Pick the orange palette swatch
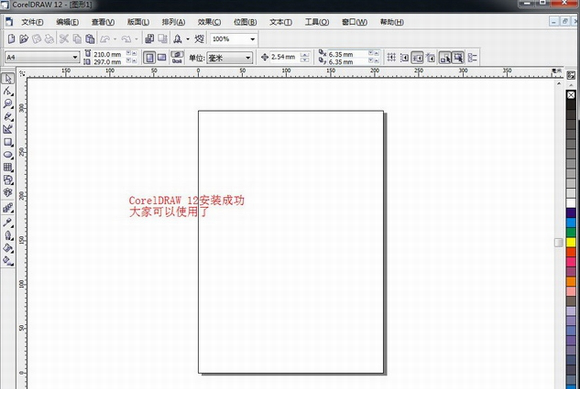This screenshot has width=580, height=404. tap(571, 281)
